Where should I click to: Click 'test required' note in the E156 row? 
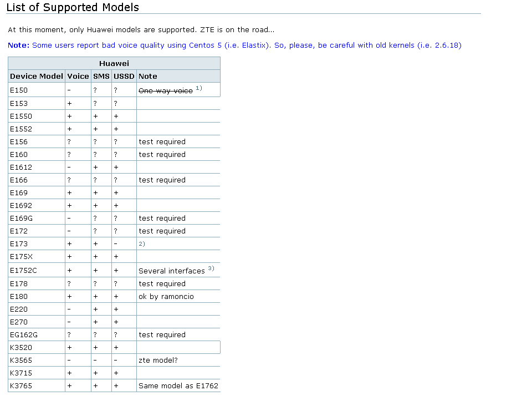(162, 141)
